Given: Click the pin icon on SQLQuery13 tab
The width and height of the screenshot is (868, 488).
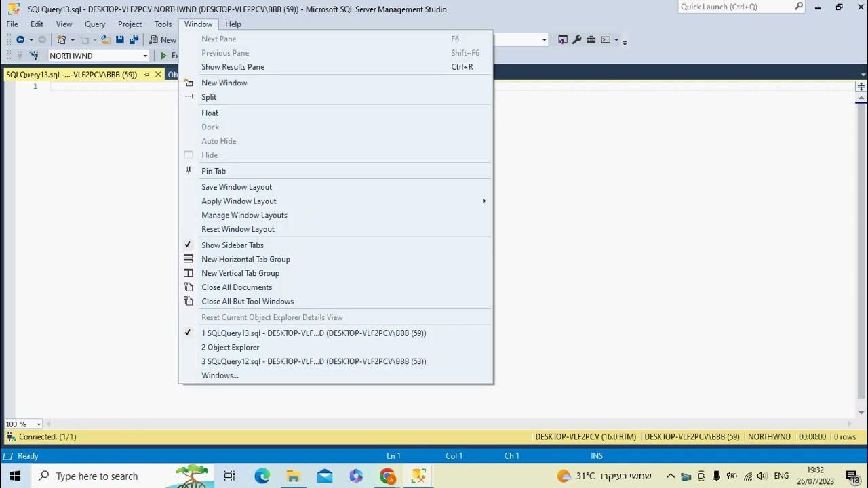Looking at the screenshot, I should 146,75.
